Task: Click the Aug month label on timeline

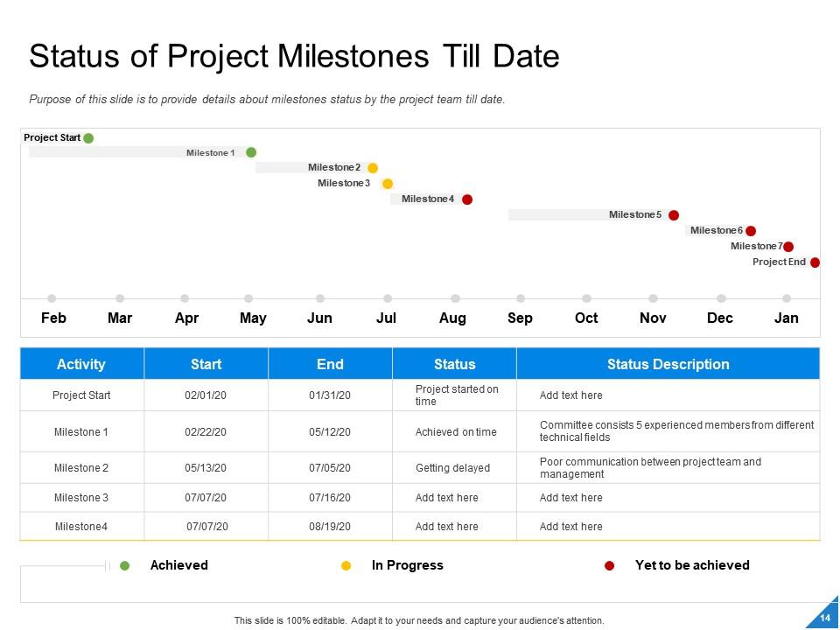Action: [x=452, y=318]
